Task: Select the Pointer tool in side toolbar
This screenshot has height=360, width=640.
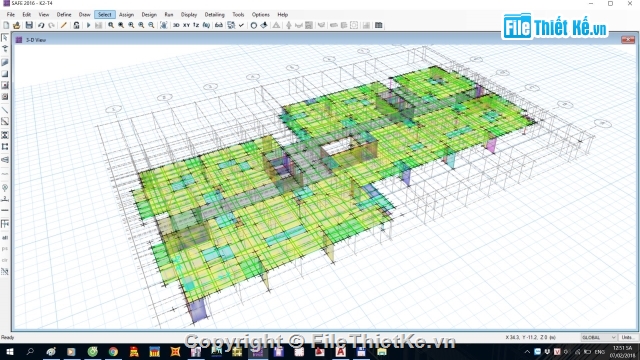Action: click(x=5, y=38)
